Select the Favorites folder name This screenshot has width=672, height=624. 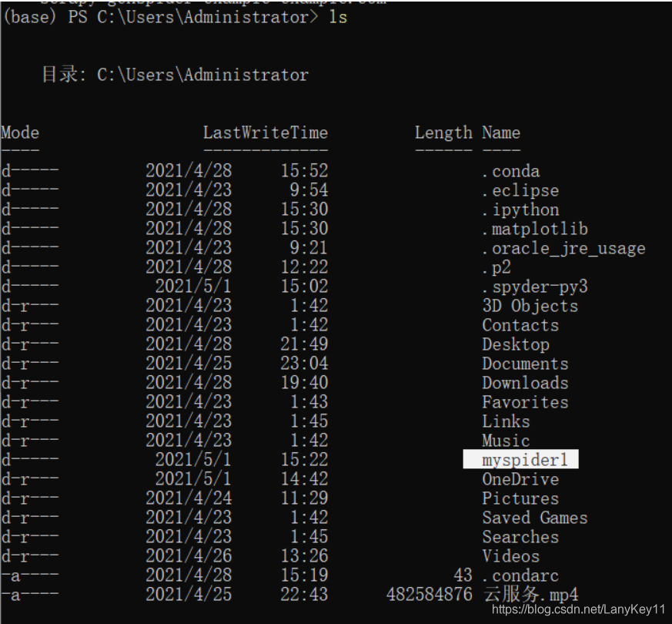[x=526, y=402]
